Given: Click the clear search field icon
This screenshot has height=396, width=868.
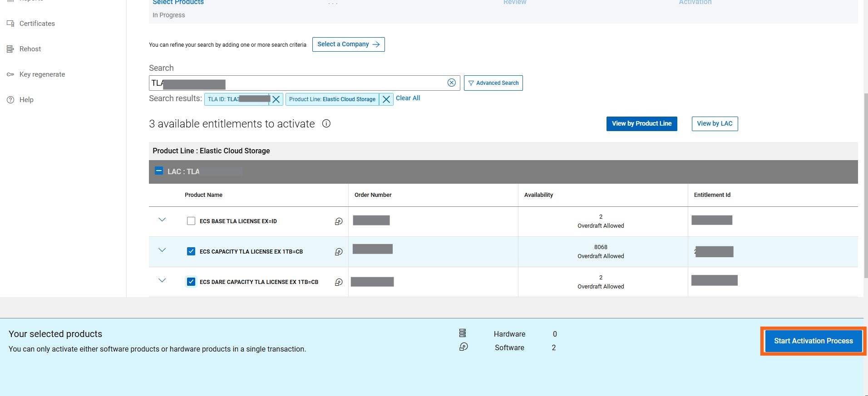Looking at the screenshot, I should [x=451, y=83].
